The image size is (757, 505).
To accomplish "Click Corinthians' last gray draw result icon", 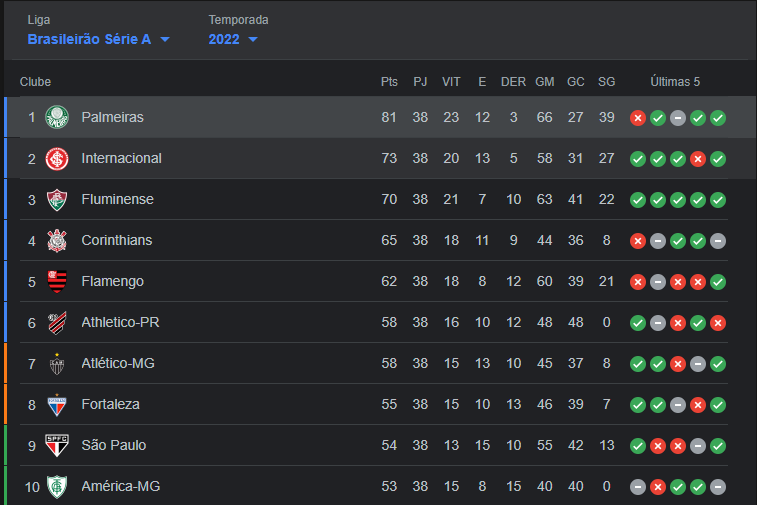I will coord(718,241).
